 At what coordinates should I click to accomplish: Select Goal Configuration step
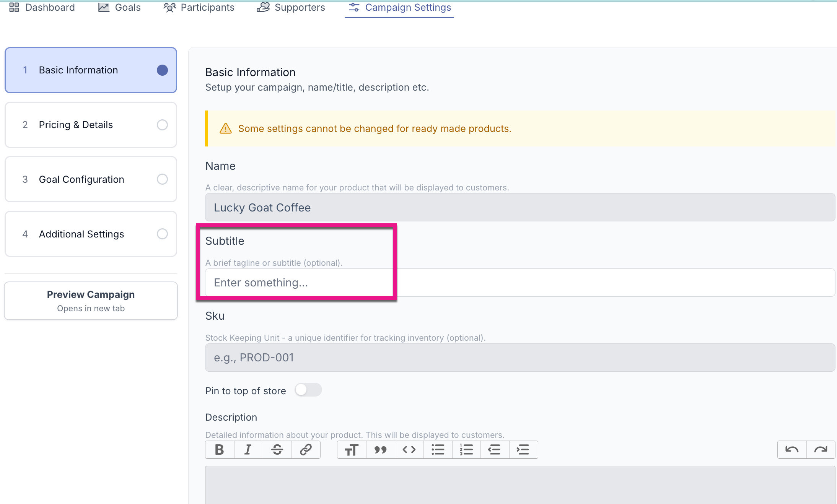pos(91,179)
